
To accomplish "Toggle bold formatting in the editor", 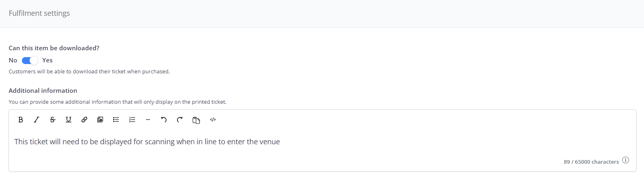I will 21,120.
